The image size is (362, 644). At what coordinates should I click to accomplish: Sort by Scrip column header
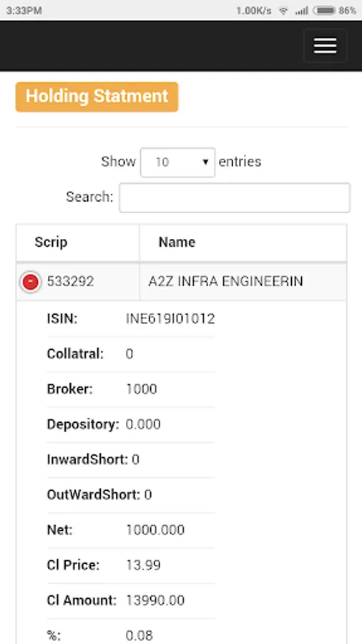pos(77,243)
